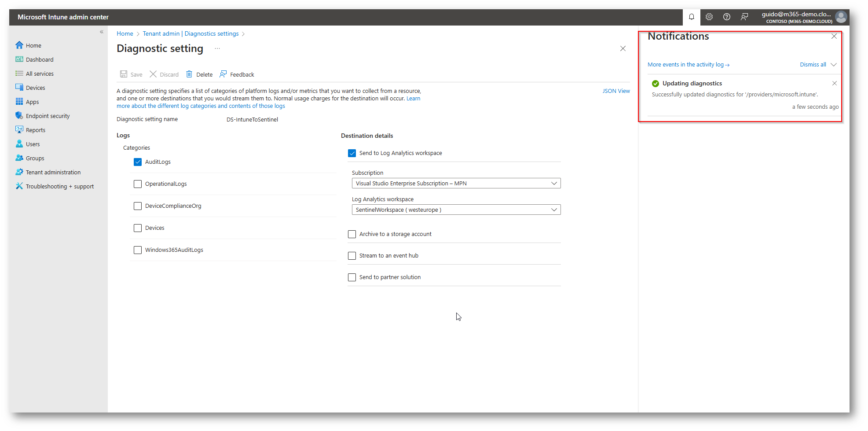The height and width of the screenshot is (431, 868).
Task: Click the Endpoint security shield icon
Action: (19, 115)
